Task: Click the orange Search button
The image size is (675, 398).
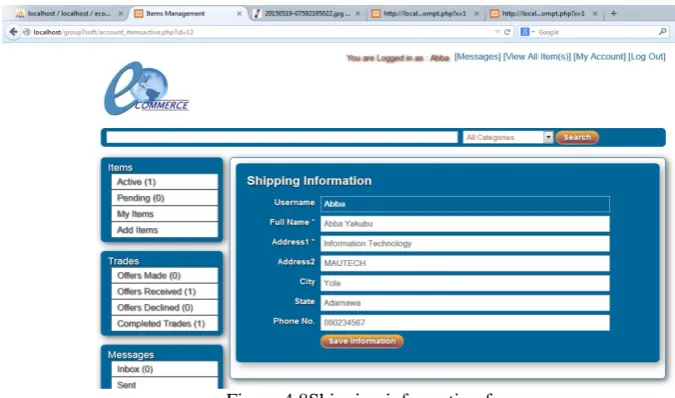Action: coord(577,137)
